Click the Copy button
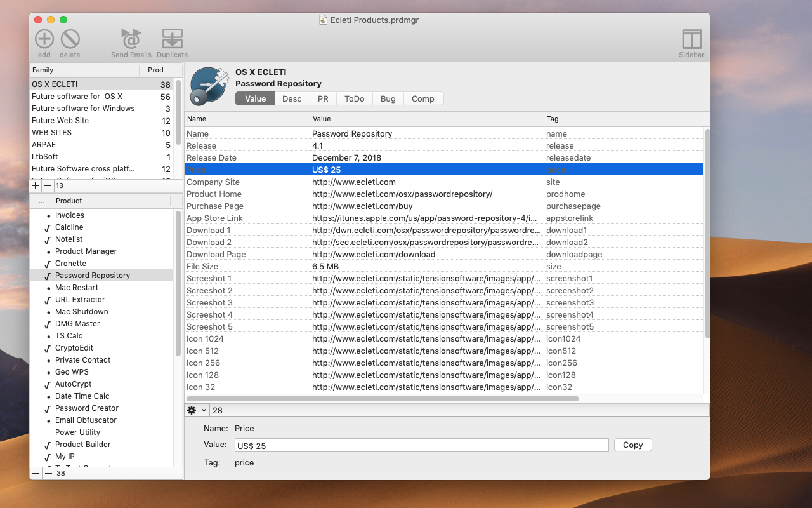The height and width of the screenshot is (508, 812). click(x=632, y=445)
